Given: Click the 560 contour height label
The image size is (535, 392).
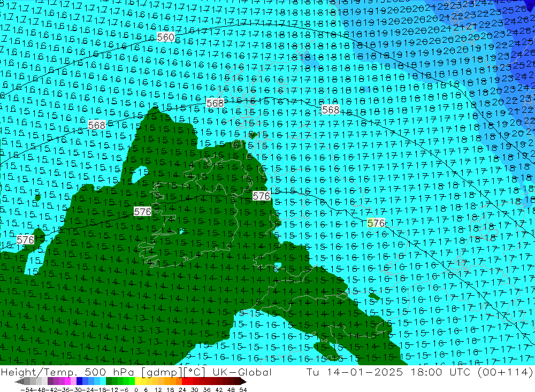Looking at the screenshot, I should [x=166, y=37].
